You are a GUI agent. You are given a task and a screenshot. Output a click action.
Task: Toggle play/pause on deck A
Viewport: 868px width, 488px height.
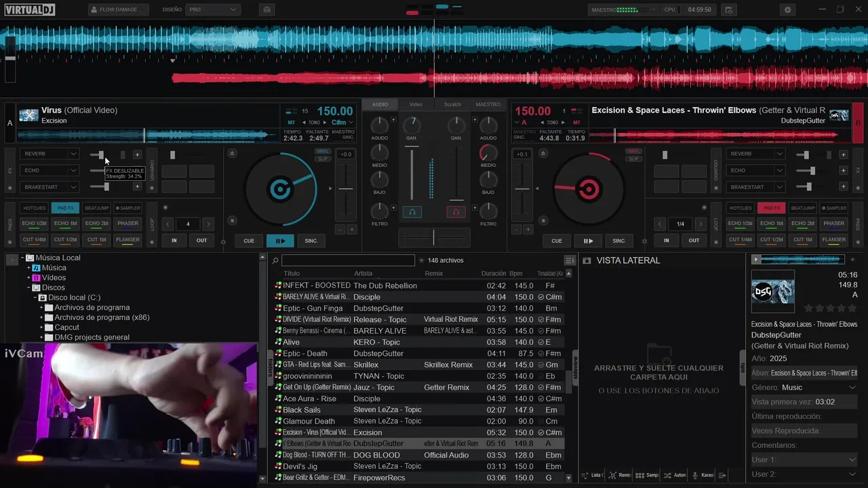pyautogui.click(x=279, y=241)
